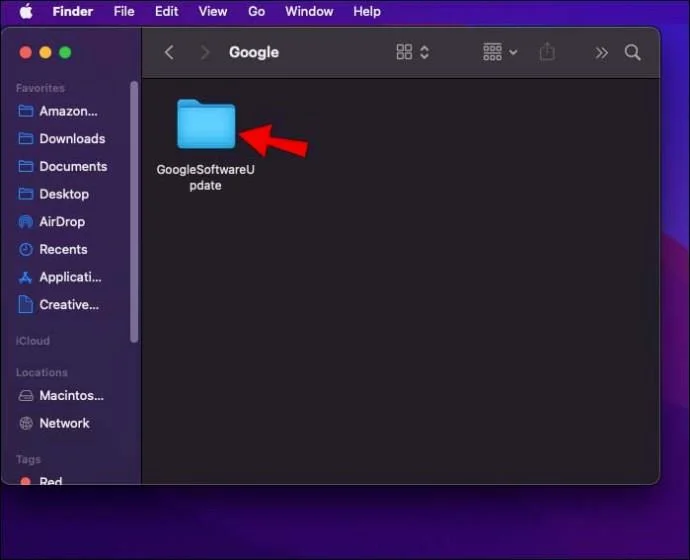
Task: Go forward with the right chevron
Action: (x=205, y=52)
